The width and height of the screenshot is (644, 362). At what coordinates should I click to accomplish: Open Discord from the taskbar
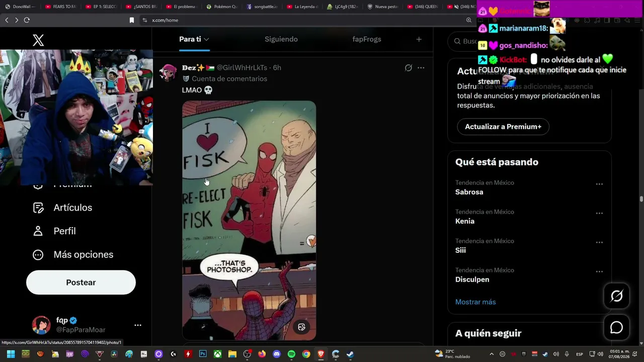pos(276,354)
